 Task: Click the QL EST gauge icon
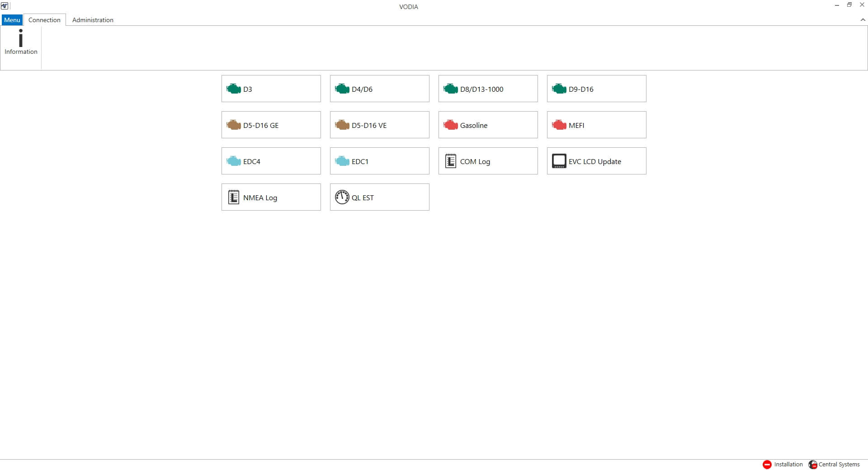342,197
